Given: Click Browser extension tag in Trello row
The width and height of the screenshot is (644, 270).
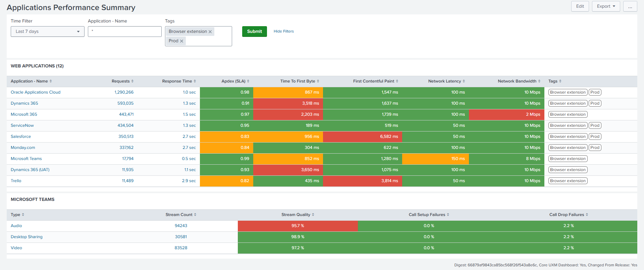Looking at the screenshot, I should 568,181.
